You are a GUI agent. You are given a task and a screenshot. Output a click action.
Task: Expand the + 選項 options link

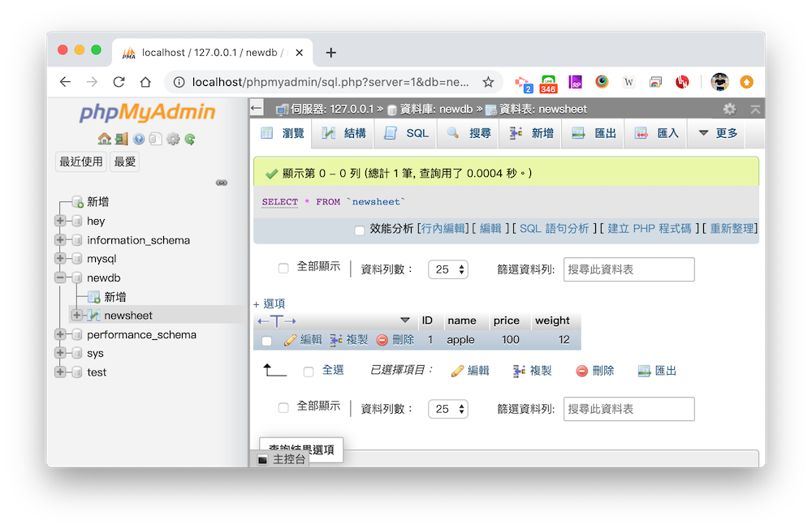270,303
